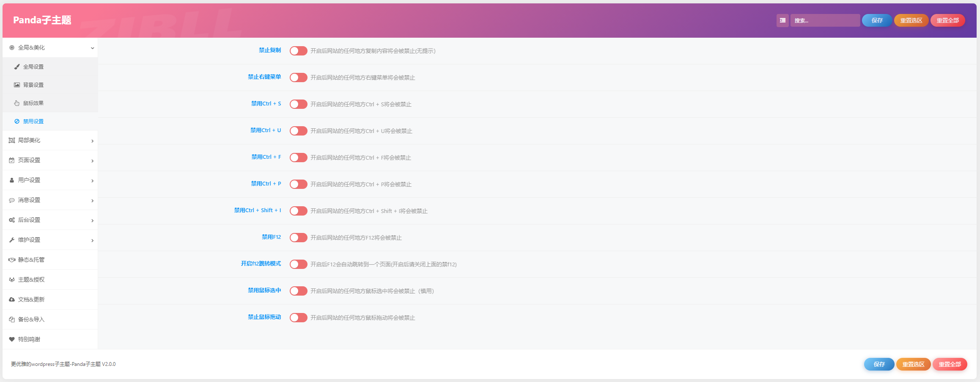Open the 备份&导入 menu item
Image resolution: width=980 pixels, height=382 pixels.
[x=50, y=320]
